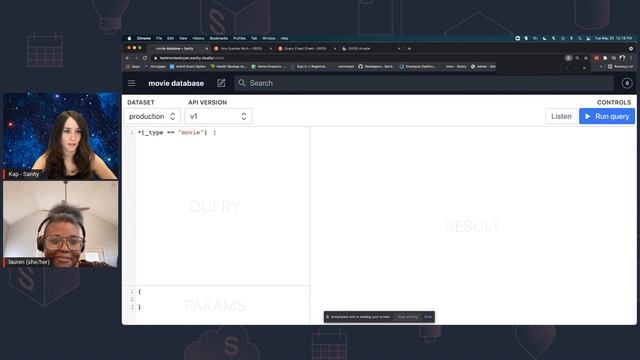Image resolution: width=640 pixels, height=360 pixels.
Task: Click the browser address bar
Action: [x=359, y=58]
